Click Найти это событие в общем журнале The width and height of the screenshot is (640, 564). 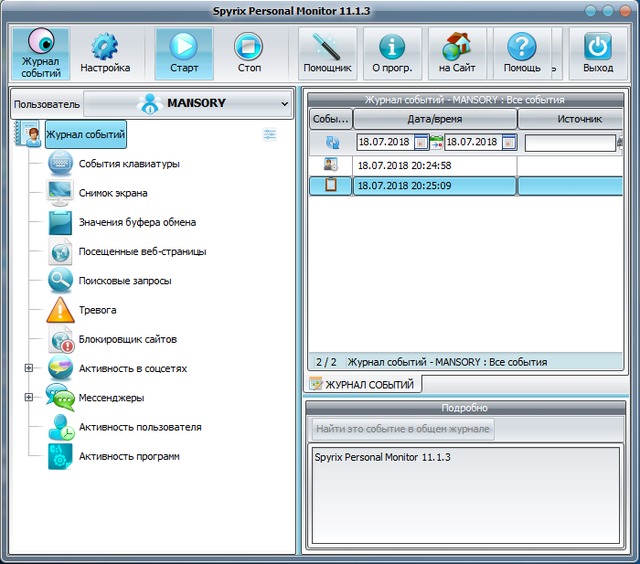tap(402, 429)
